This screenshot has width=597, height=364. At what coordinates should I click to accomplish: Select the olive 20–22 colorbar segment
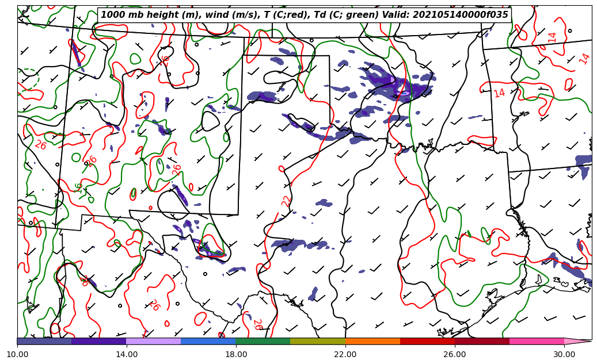tap(317, 341)
